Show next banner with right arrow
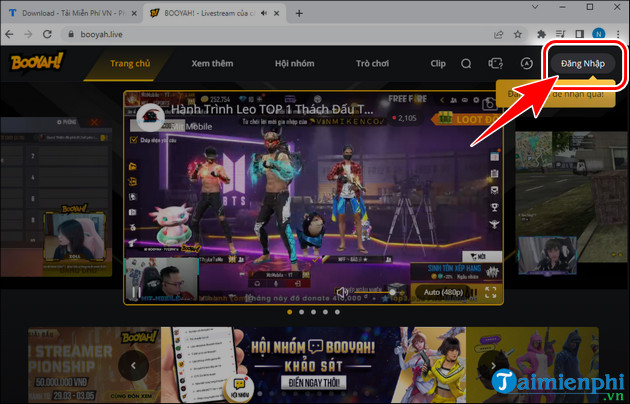Screen dimensions: 630x404 point(493,365)
